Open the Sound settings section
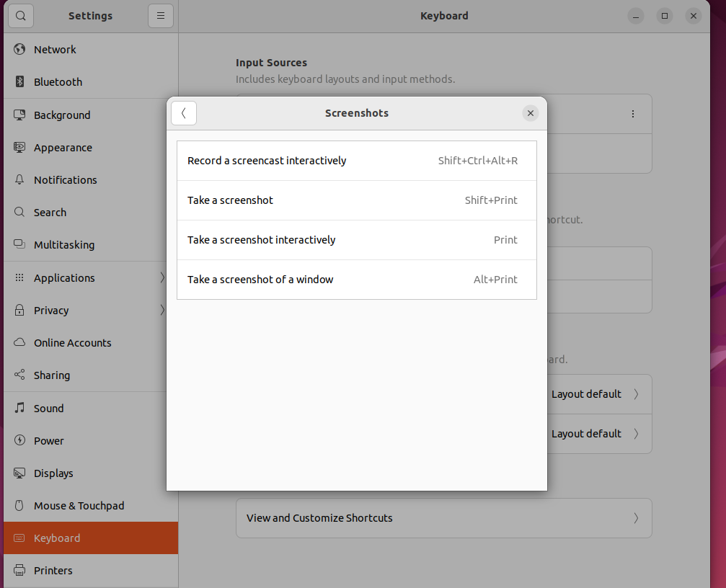 [50, 408]
